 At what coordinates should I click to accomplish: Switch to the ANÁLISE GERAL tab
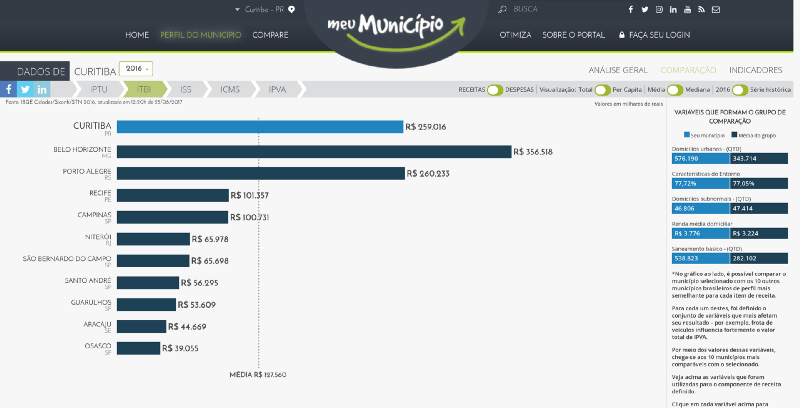[x=618, y=70]
